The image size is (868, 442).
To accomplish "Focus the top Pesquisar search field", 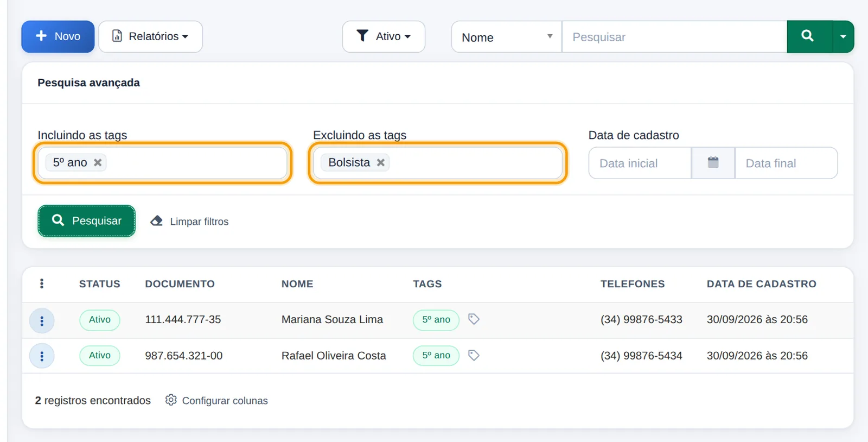I will pos(674,37).
